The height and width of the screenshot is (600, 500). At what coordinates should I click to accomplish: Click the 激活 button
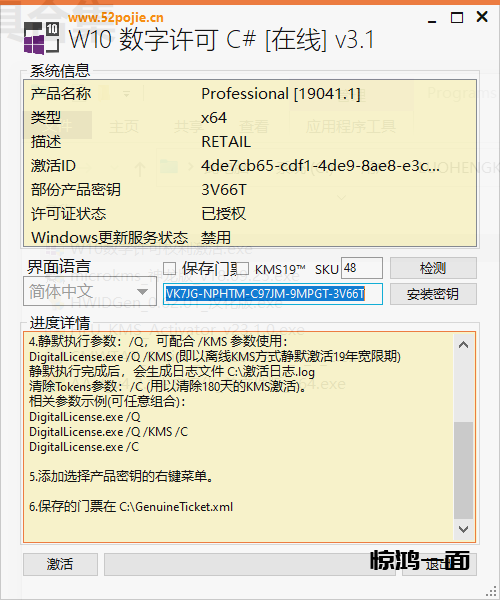pos(60,564)
